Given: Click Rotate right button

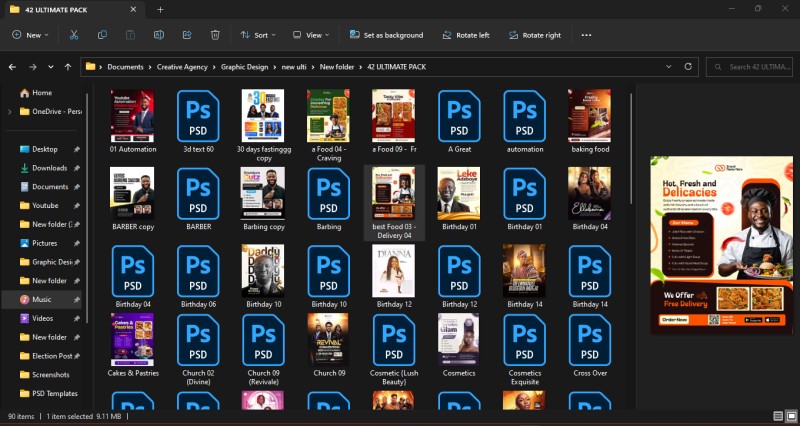Looking at the screenshot, I should [535, 35].
